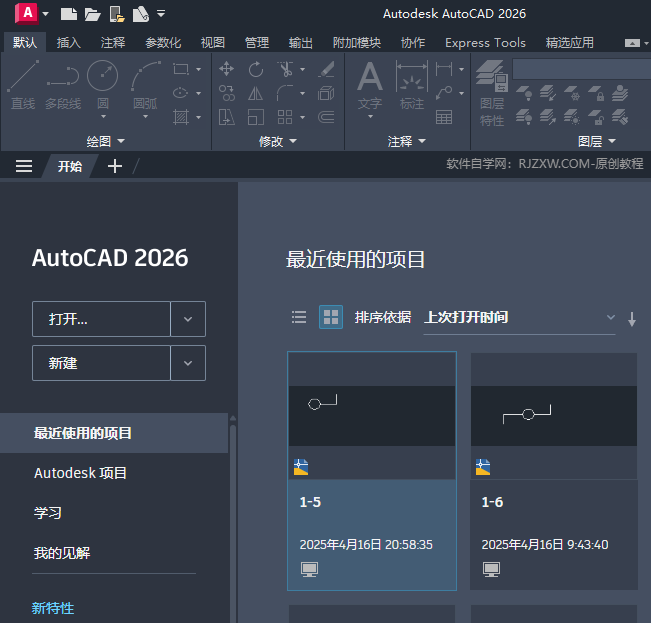Select the Scale tool
The image size is (651, 623).
point(256,117)
